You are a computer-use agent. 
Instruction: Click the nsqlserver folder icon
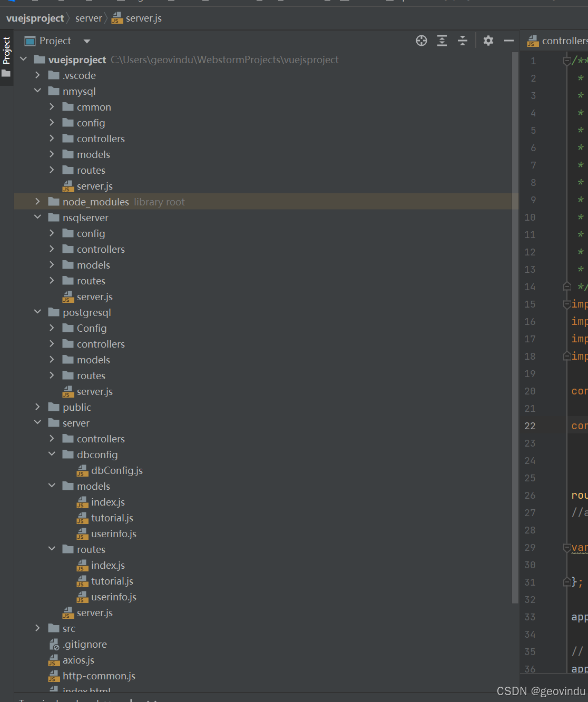click(54, 217)
